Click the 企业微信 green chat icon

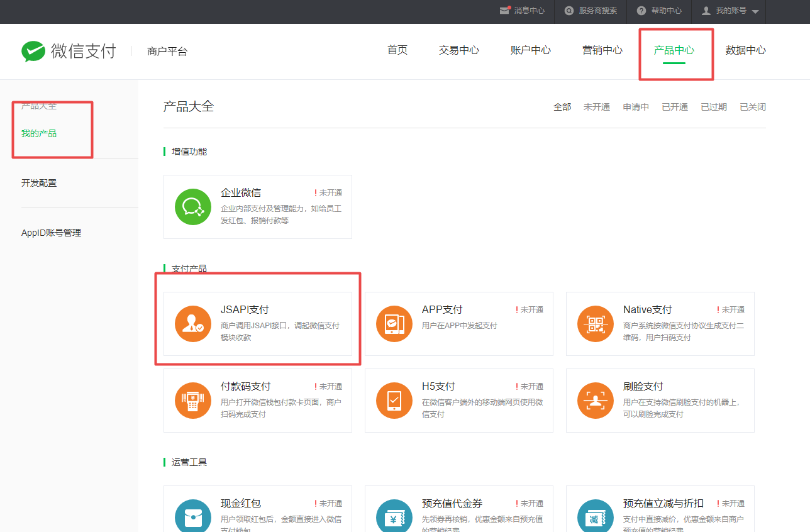tap(193, 207)
